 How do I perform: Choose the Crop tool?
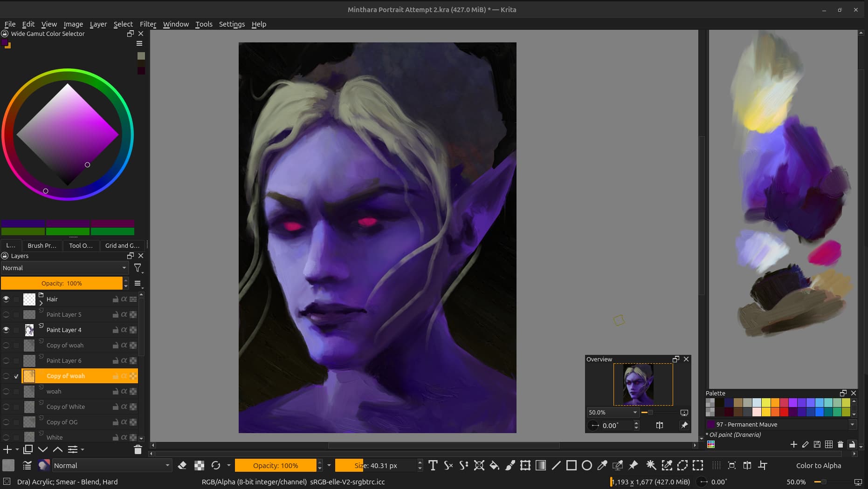coord(763,465)
